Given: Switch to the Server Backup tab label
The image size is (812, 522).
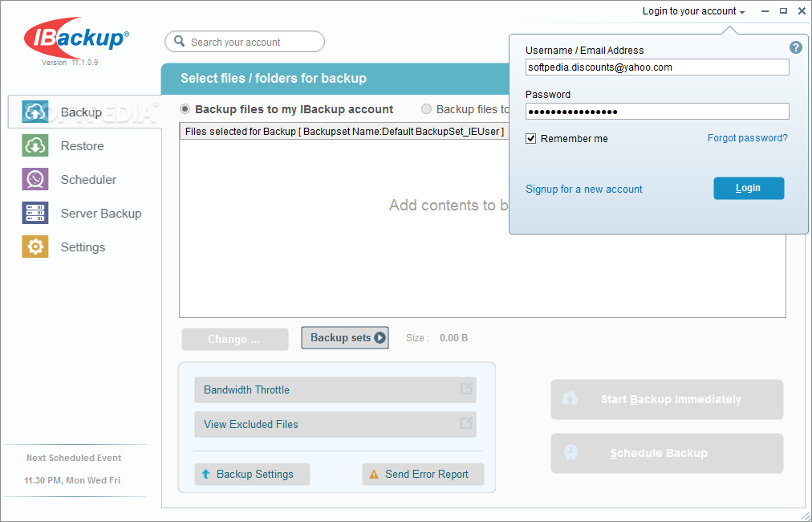Looking at the screenshot, I should [x=101, y=214].
